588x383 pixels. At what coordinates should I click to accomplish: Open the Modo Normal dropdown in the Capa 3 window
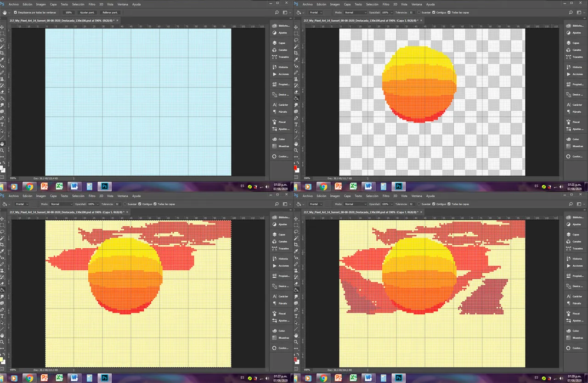click(x=356, y=12)
